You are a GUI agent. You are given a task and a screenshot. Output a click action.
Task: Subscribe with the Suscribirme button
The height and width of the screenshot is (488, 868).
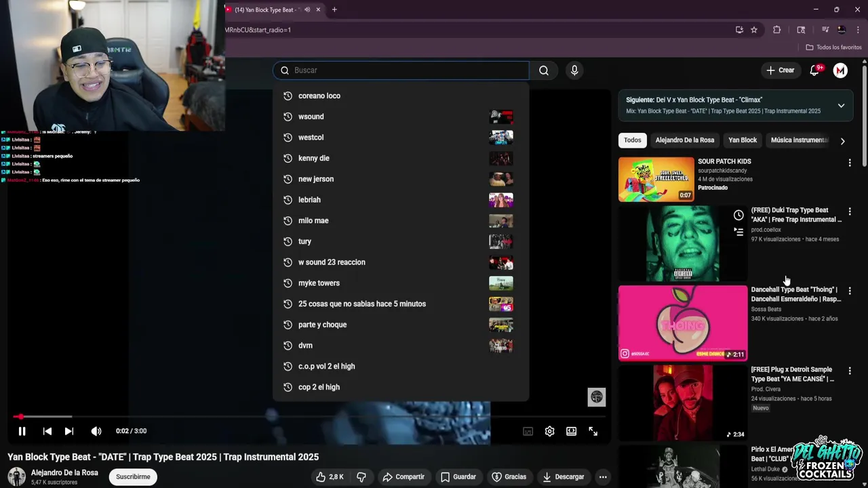click(133, 477)
